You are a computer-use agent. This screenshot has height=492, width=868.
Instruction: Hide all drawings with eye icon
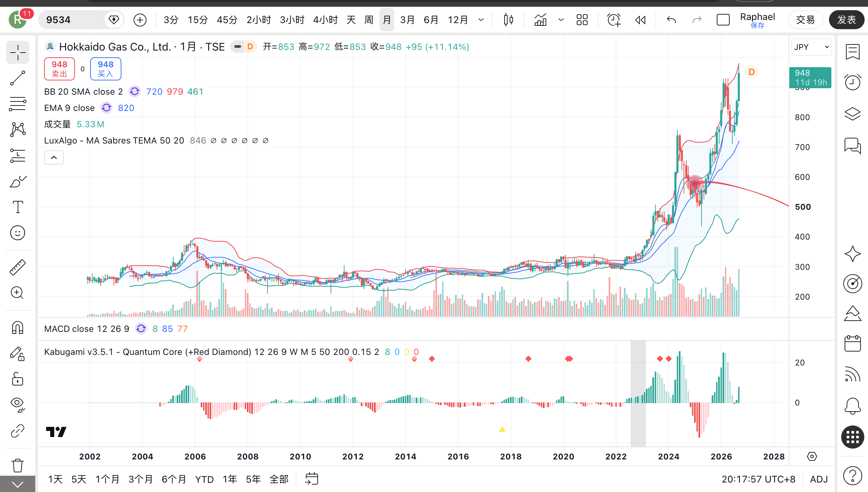pyautogui.click(x=18, y=404)
